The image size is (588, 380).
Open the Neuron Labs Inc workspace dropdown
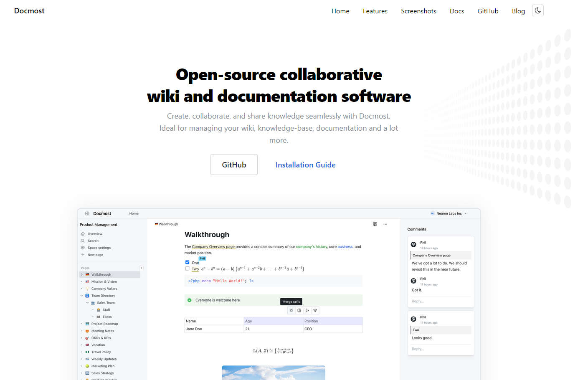pos(449,213)
